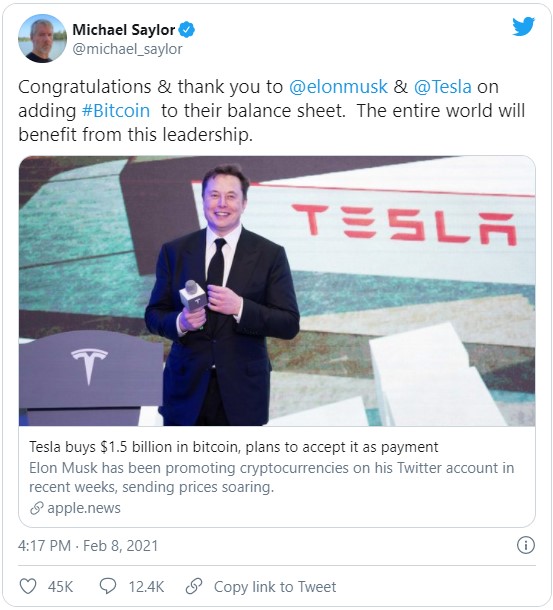Open the @michael_saylor handle
This screenshot has width=553, height=610.
coord(127,49)
